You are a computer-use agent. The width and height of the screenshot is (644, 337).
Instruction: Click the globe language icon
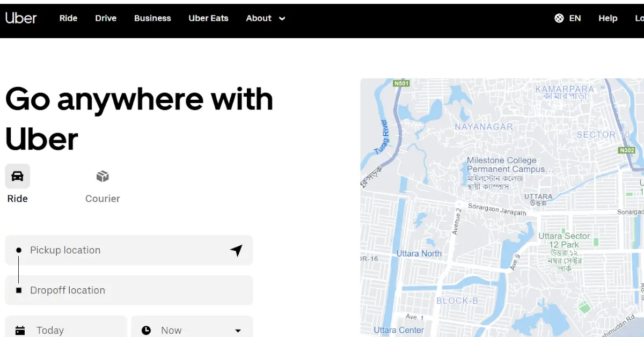[x=559, y=18]
